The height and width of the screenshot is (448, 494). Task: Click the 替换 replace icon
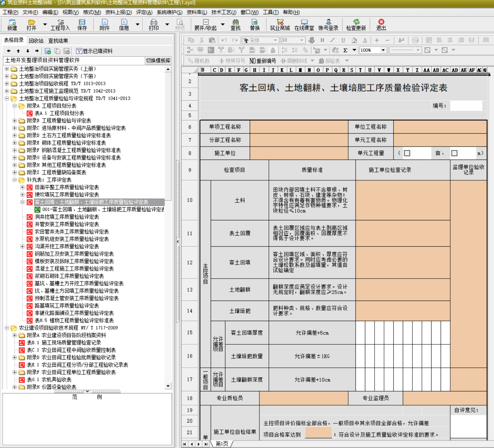coord(255,25)
